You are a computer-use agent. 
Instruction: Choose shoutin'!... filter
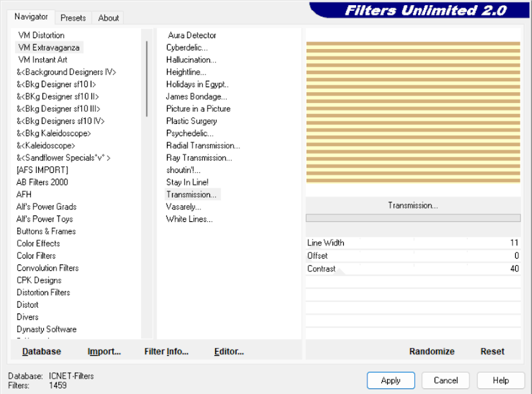183,170
